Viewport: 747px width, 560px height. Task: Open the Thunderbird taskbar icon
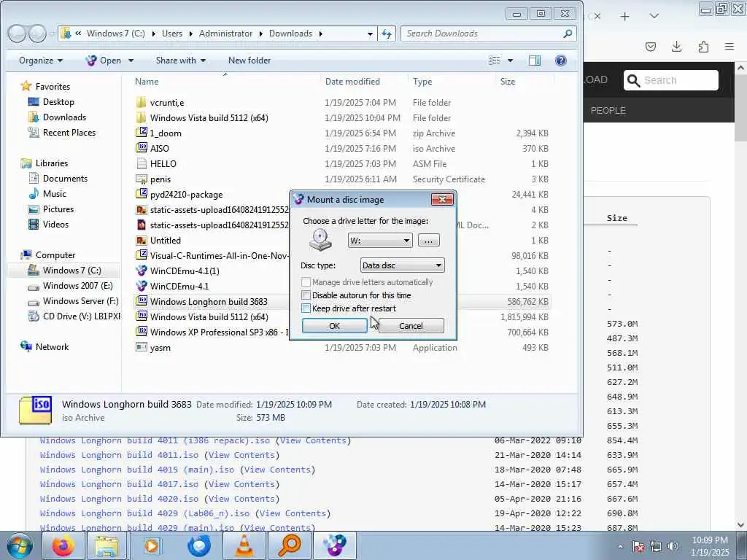coord(198,545)
